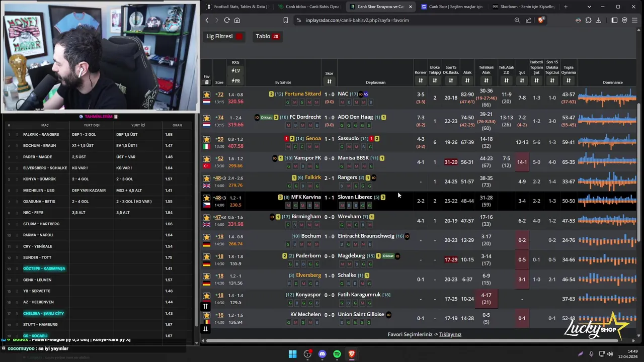This screenshot has width=644, height=362.
Task: Open Discord from the taskbar
Action: point(323,354)
